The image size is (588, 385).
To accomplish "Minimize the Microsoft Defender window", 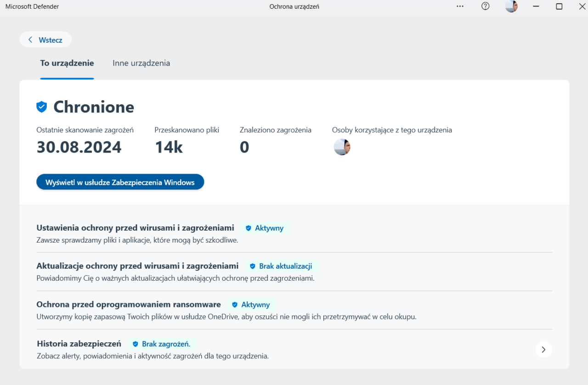I will click(536, 6).
